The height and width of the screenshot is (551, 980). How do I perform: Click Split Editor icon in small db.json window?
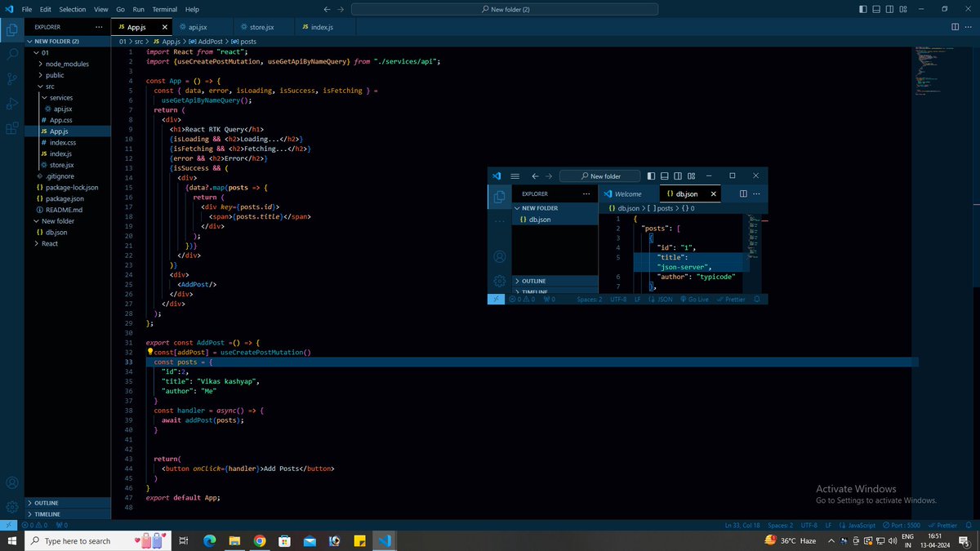[x=742, y=194]
